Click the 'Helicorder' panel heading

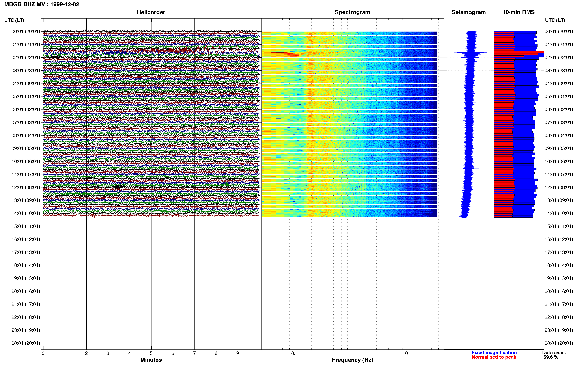pyautogui.click(x=151, y=12)
